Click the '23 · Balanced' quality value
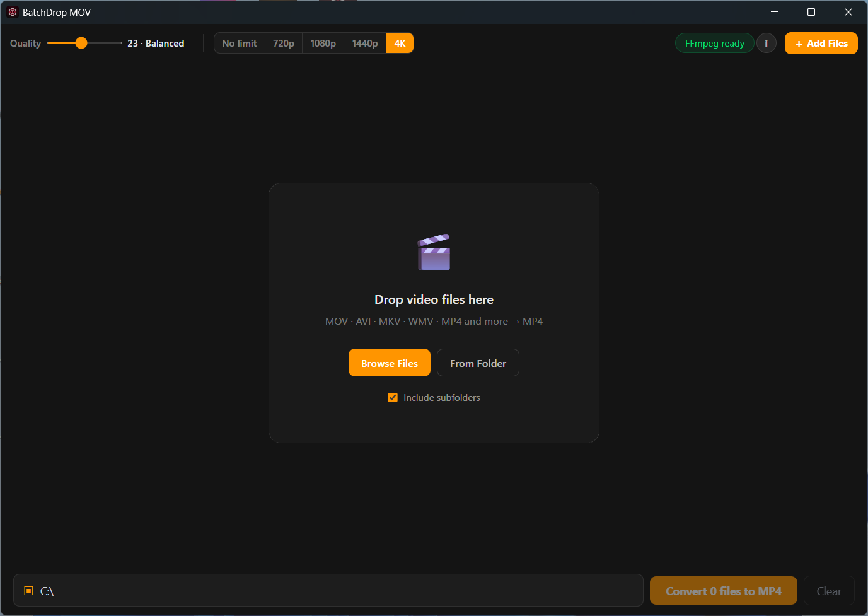Viewport: 868px width, 616px height. click(156, 44)
